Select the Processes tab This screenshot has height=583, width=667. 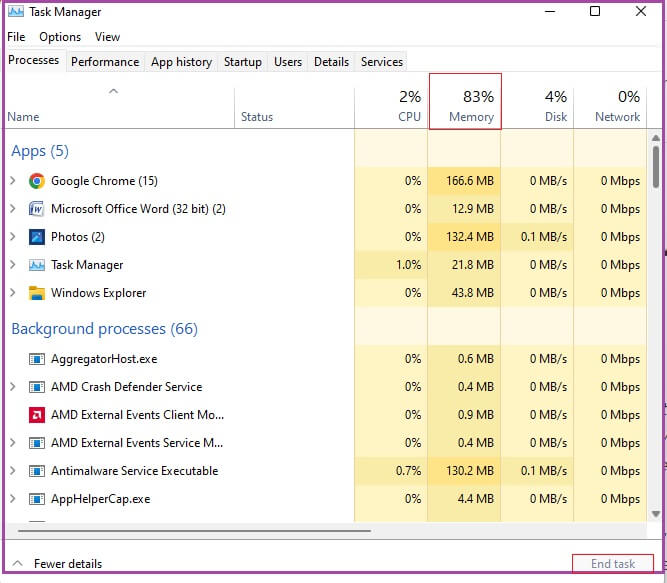coord(34,60)
